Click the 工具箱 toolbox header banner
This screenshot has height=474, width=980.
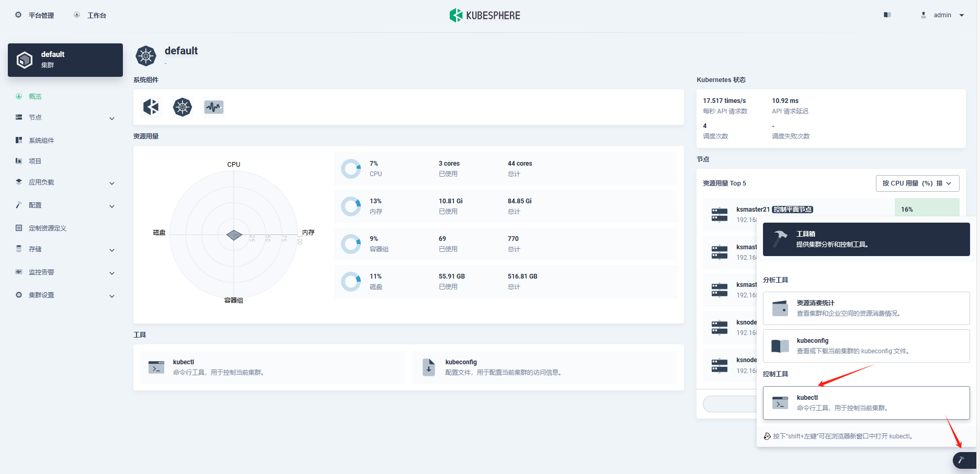(866, 239)
